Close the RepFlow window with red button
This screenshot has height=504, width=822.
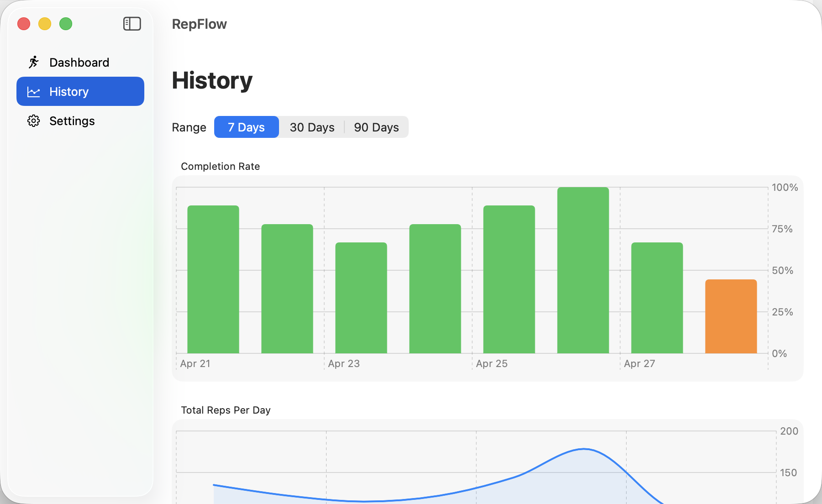pos(24,24)
